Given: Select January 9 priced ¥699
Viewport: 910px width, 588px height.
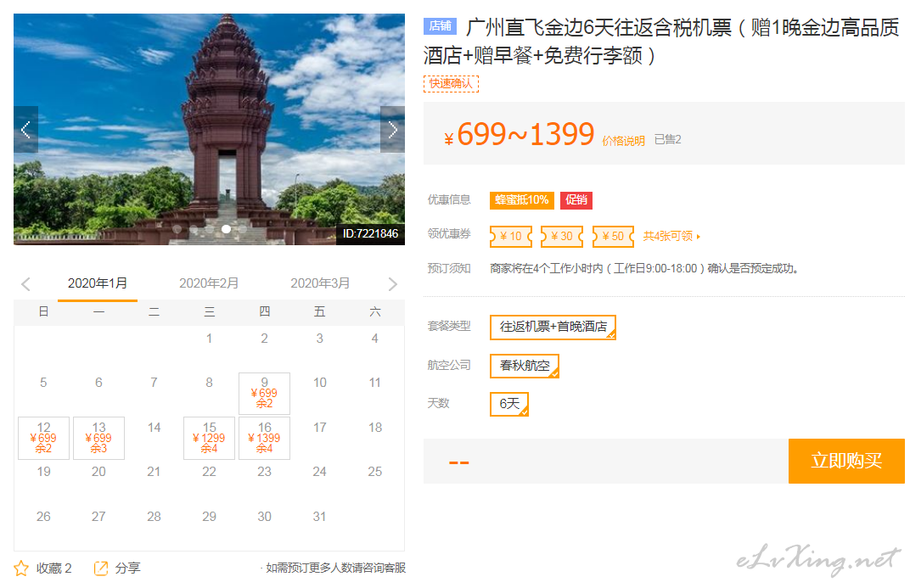Looking at the screenshot, I should tap(264, 393).
